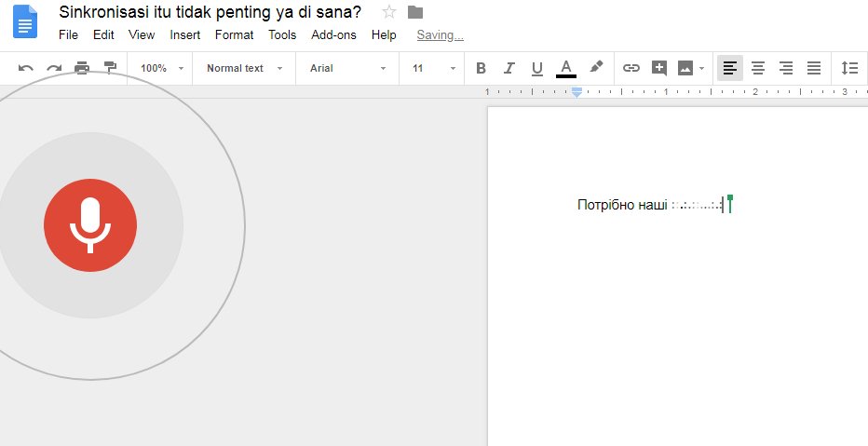This screenshot has width=868, height=446.
Task: Open the Insert menu
Action: [x=185, y=34]
